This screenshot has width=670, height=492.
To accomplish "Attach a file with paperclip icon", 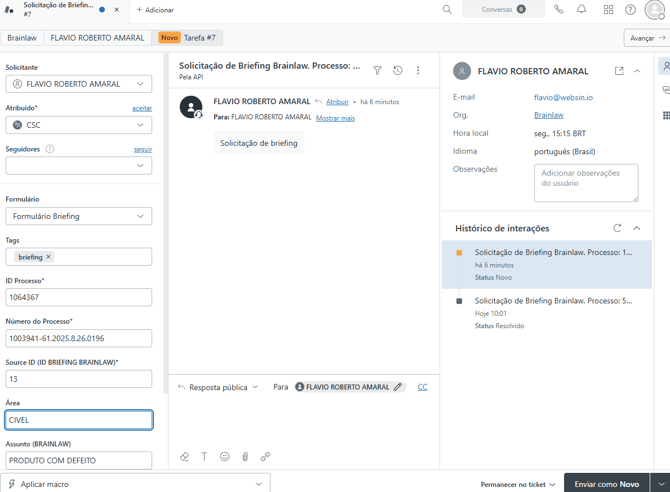I will point(245,457).
